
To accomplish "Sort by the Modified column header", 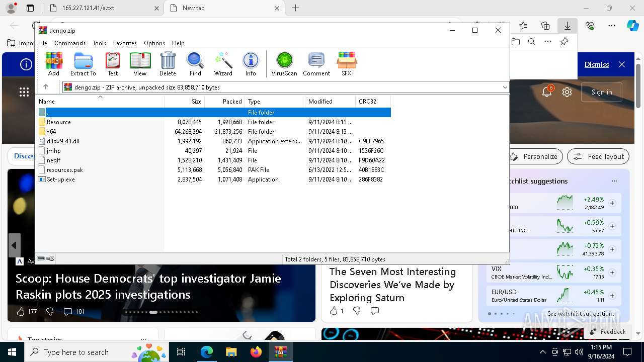I will pyautogui.click(x=331, y=102).
